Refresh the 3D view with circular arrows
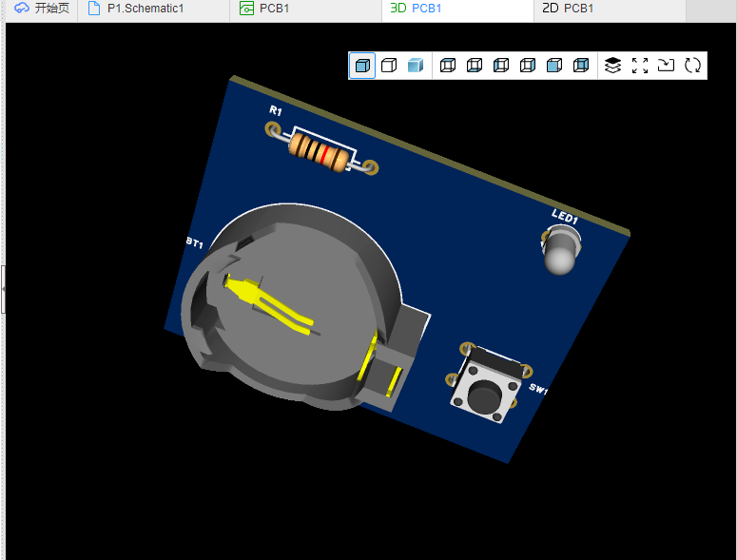The height and width of the screenshot is (560, 737). pyautogui.click(x=692, y=66)
